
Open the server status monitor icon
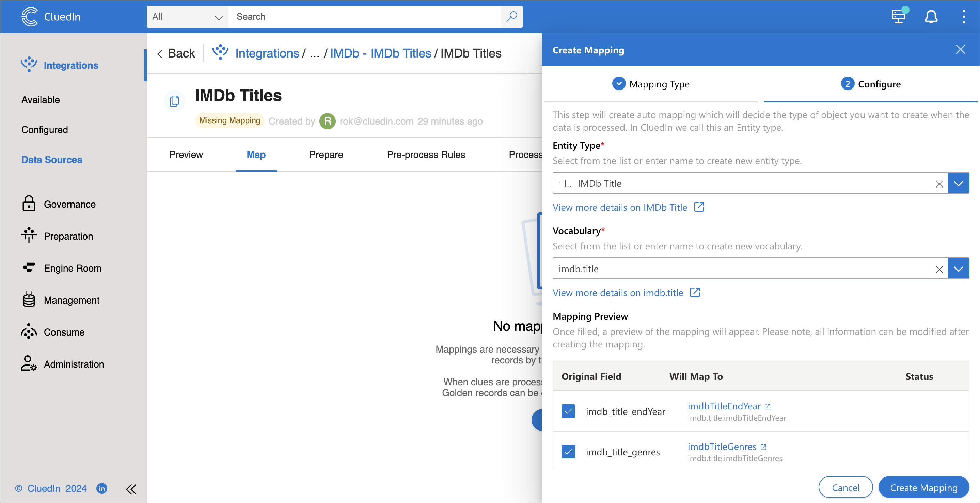[x=899, y=16]
